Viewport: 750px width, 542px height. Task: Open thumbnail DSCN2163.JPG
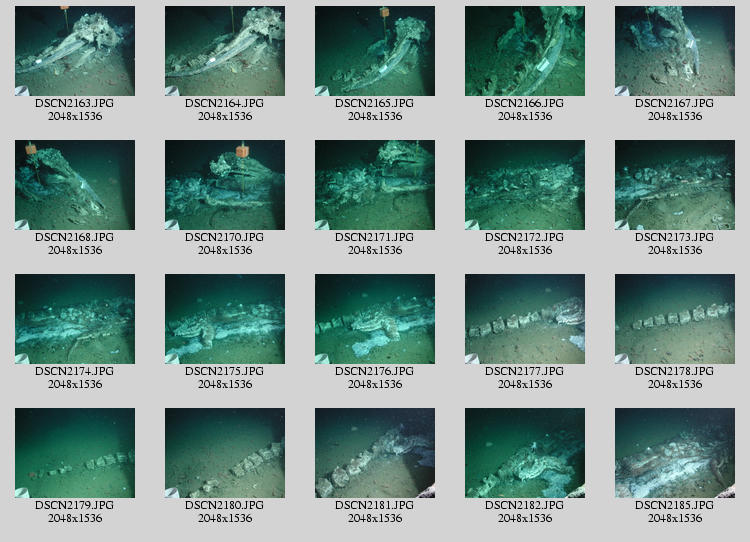[75, 51]
